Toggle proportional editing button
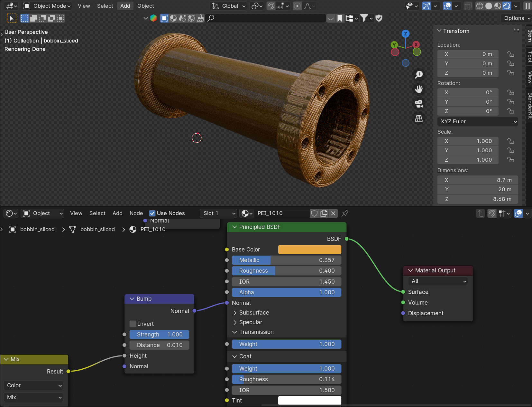Image resolution: width=532 pixels, height=407 pixels. tap(298, 6)
